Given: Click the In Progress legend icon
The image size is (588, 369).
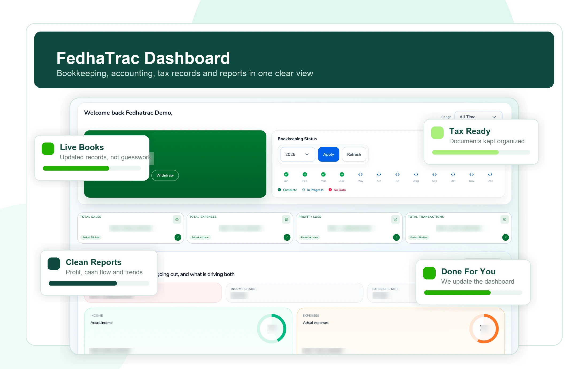Looking at the screenshot, I should (304, 190).
